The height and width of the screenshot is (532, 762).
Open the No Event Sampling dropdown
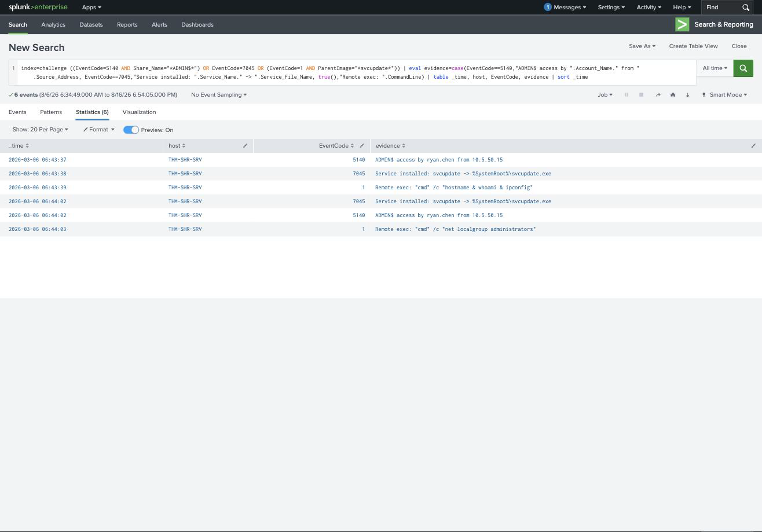(218, 95)
